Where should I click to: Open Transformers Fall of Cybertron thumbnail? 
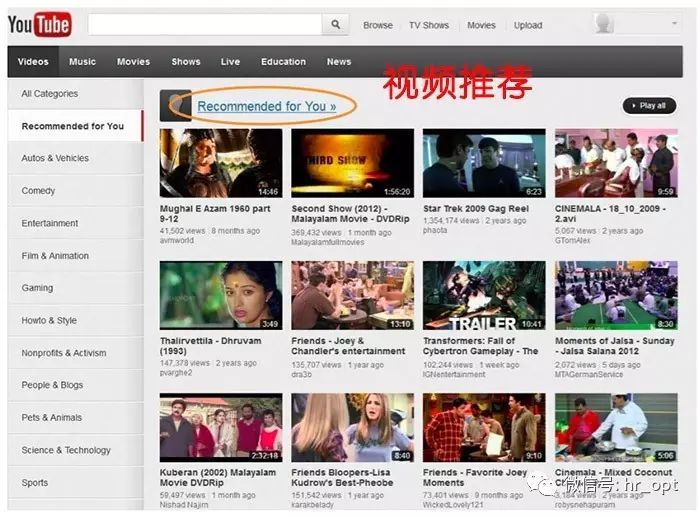tap(484, 295)
